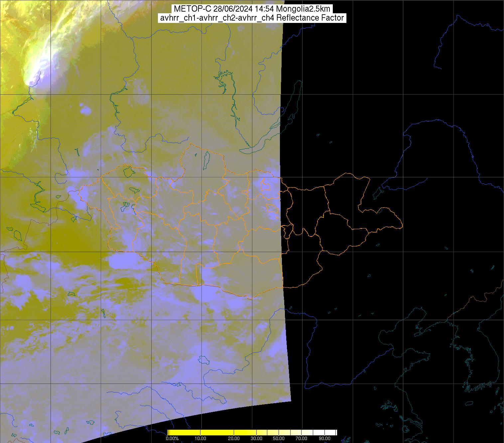The image size is (504, 443).
Task: Click the 90.00 colorbar label
Action: pyautogui.click(x=324, y=438)
